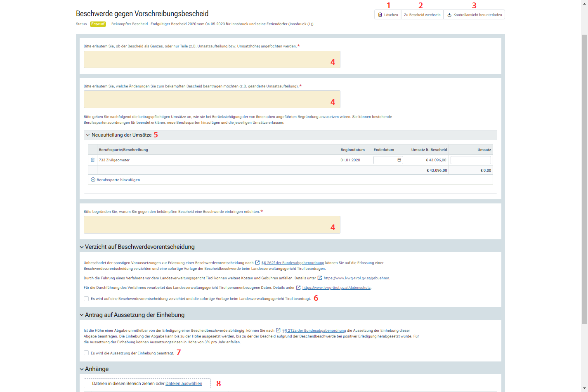This screenshot has height=392, width=588.
Task: Open the lvwg-tirol datenschutz link
Action: pyautogui.click(x=336, y=288)
